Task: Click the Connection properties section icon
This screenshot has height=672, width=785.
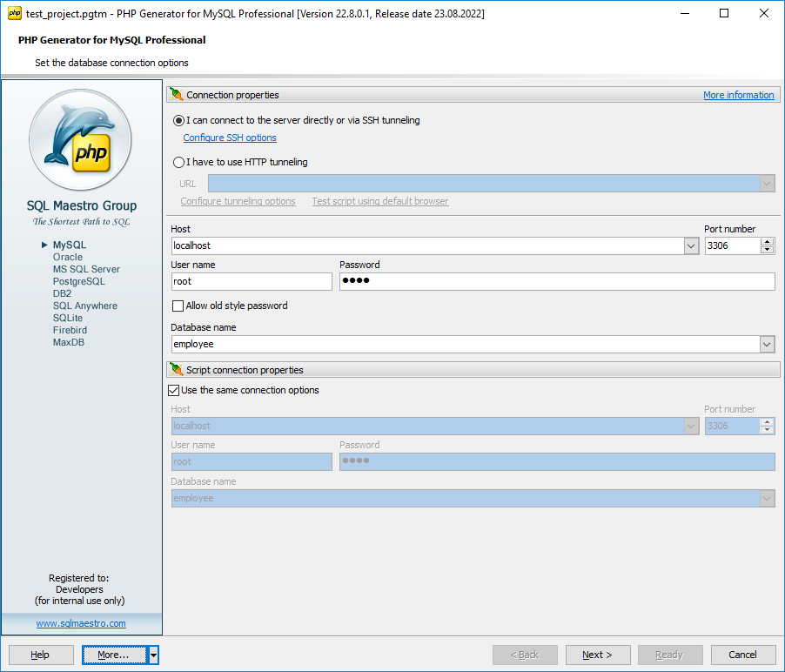Action: pyautogui.click(x=176, y=95)
